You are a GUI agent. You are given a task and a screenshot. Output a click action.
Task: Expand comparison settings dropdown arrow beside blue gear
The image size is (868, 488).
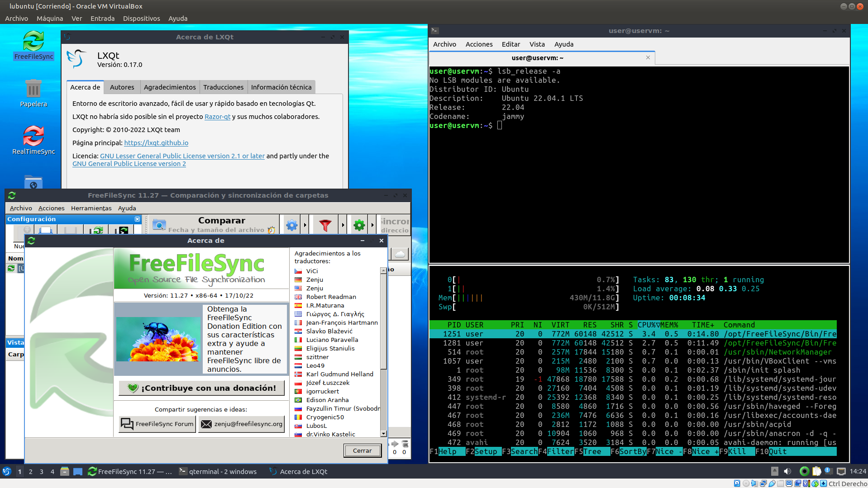[305, 225]
